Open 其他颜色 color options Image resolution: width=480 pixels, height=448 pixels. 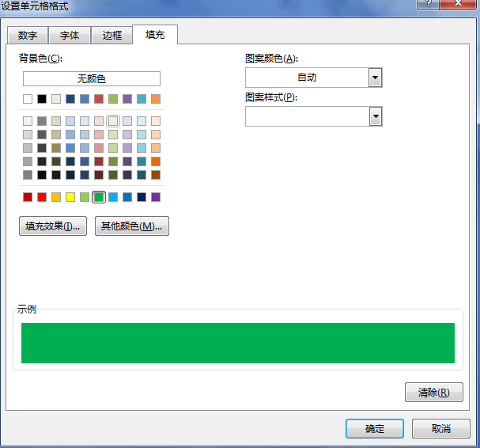[x=131, y=226]
